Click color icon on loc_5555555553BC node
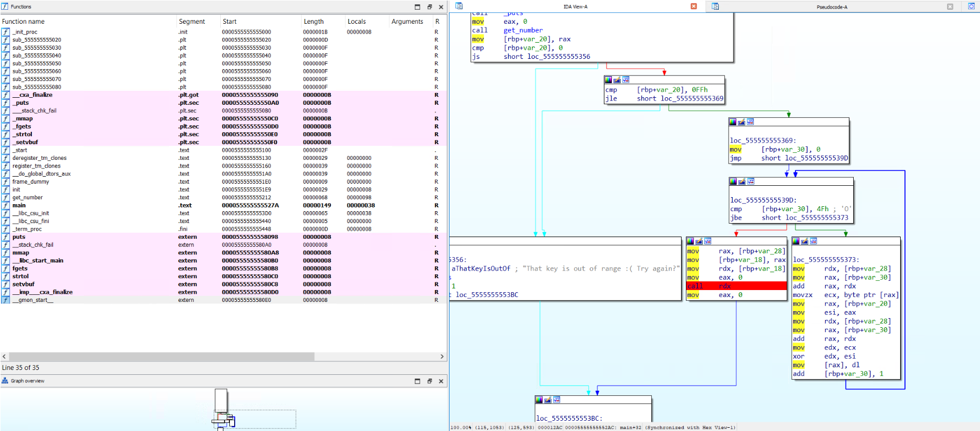Image resolution: width=980 pixels, height=431 pixels. point(539,400)
